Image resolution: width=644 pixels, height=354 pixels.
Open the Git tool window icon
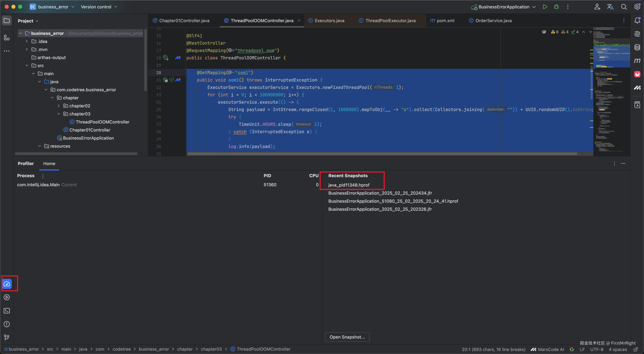(x=7, y=338)
